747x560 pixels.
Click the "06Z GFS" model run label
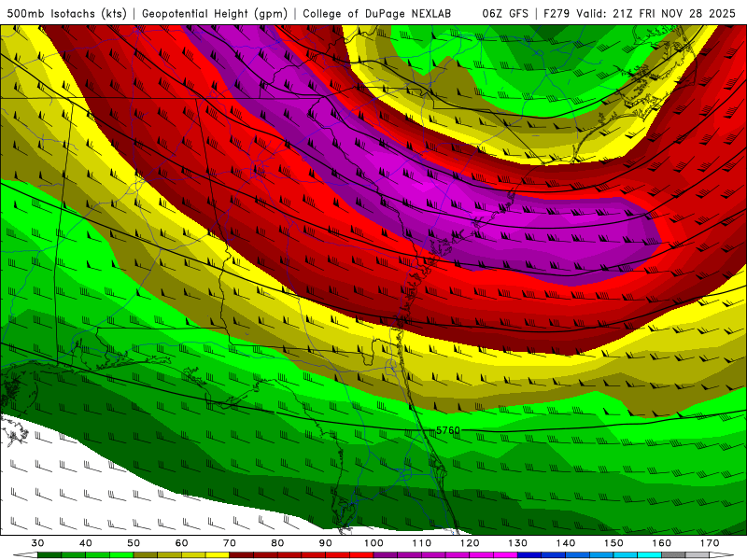point(505,13)
